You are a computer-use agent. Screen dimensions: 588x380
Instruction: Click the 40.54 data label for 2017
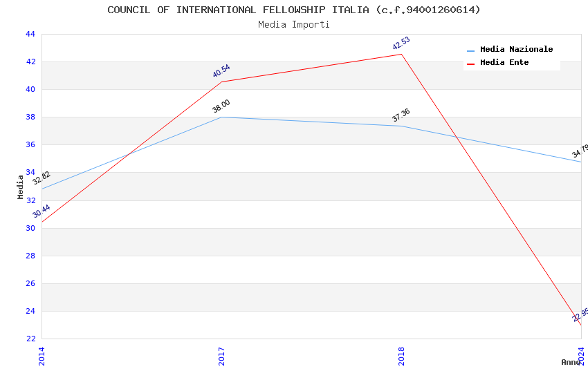(x=221, y=70)
